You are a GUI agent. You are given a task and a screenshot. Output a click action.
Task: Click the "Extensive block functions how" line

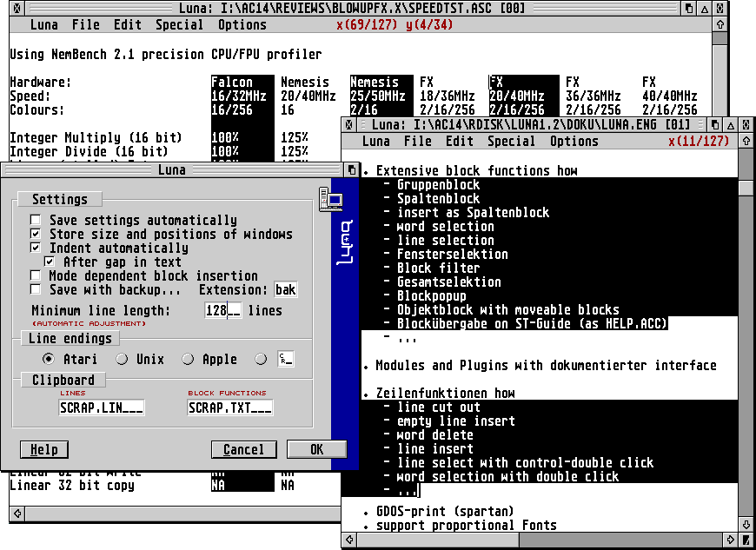point(476,171)
